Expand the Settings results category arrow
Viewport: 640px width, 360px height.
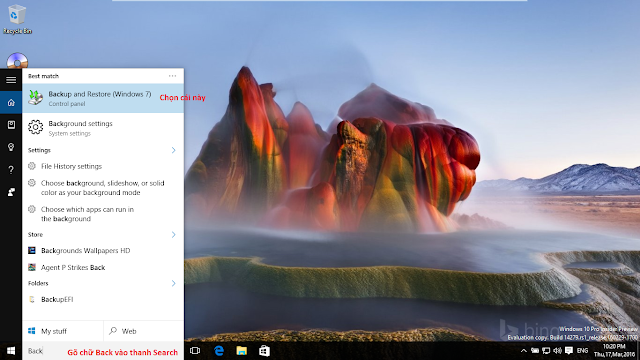(x=173, y=150)
